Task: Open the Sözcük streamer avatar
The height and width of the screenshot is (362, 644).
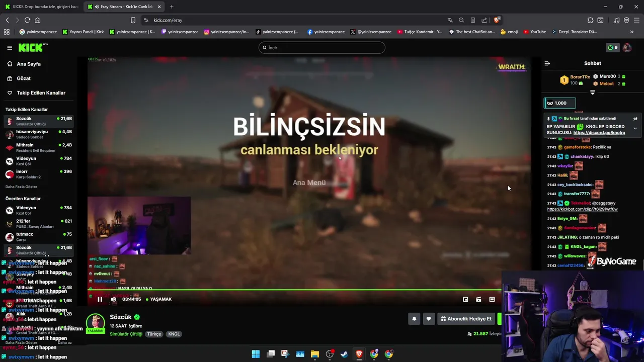Action: coord(95,323)
